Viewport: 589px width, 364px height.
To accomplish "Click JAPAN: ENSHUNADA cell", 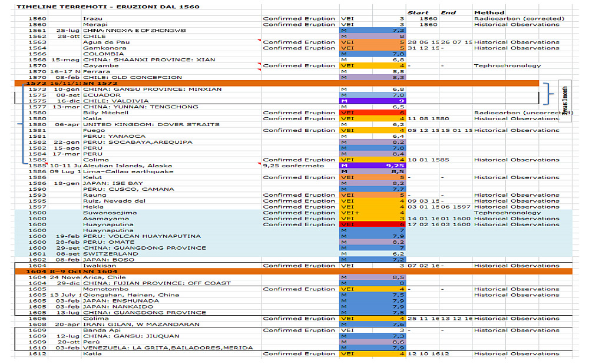I will (x=121, y=301).
